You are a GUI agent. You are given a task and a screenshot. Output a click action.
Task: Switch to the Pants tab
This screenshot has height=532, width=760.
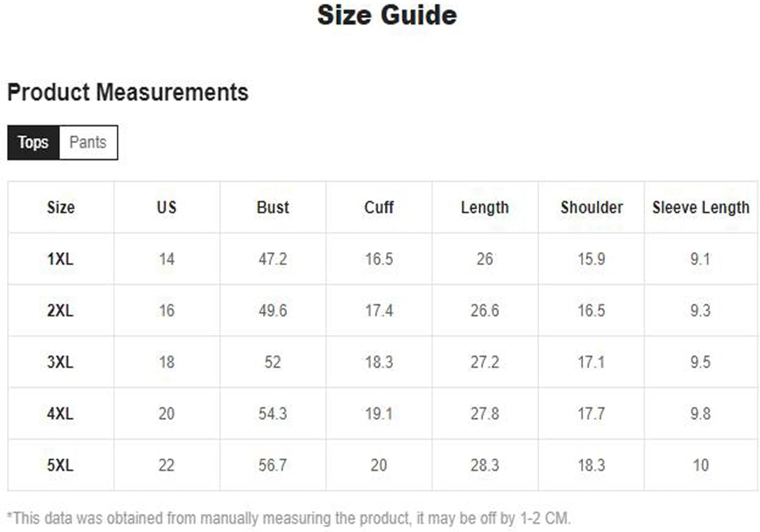88,142
